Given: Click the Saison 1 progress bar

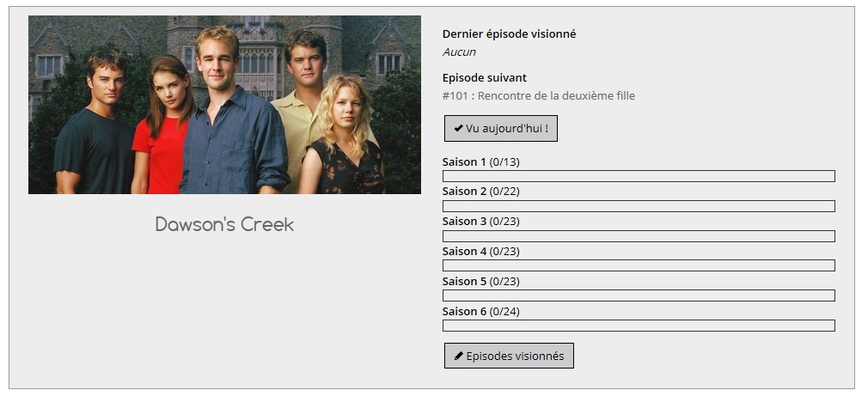Looking at the screenshot, I should tap(639, 176).
